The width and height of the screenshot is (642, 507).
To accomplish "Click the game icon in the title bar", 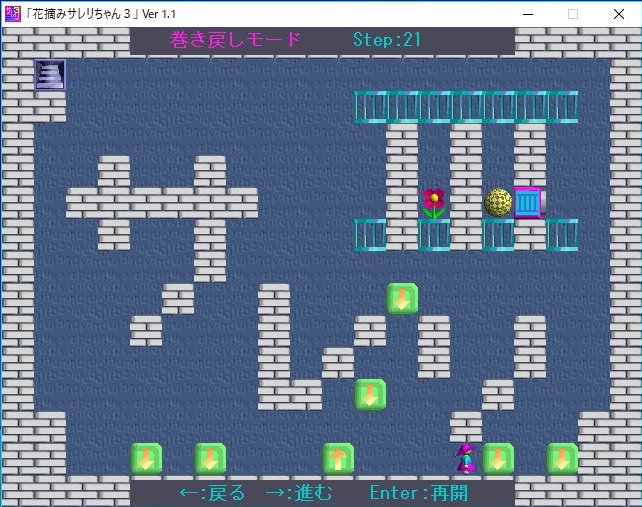I will 12,14.
